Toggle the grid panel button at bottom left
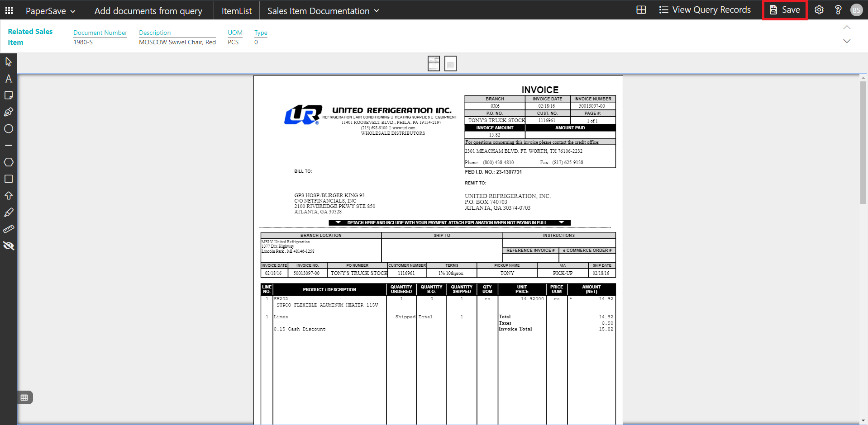This screenshot has width=868, height=425. pyautogui.click(x=24, y=397)
